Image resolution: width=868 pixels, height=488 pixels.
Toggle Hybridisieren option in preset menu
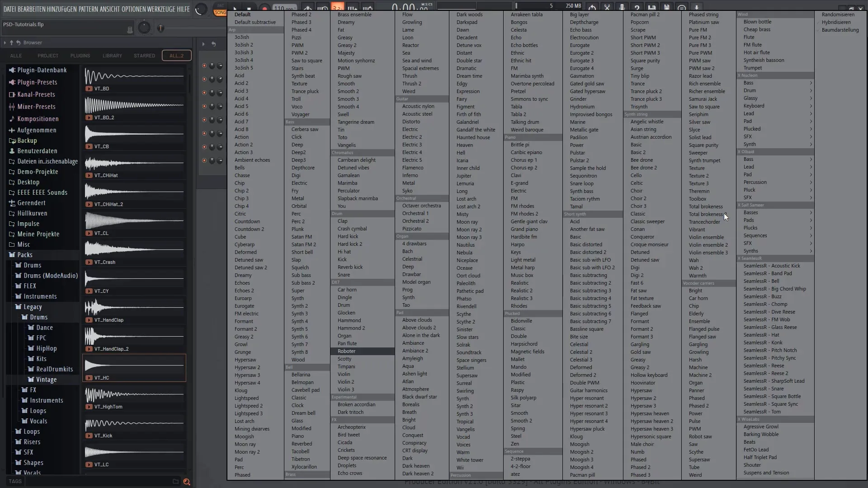click(836, 22)
